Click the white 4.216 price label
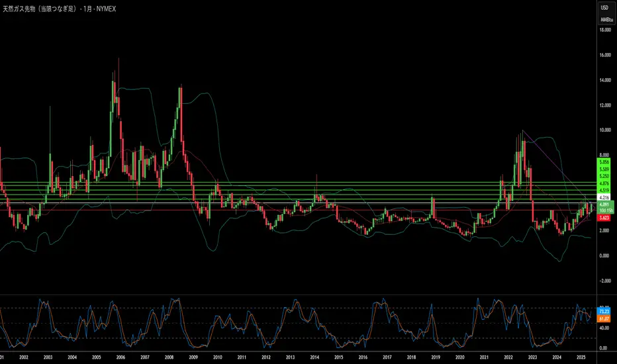Screen dimensions: 617x364 tap(604, 197)
